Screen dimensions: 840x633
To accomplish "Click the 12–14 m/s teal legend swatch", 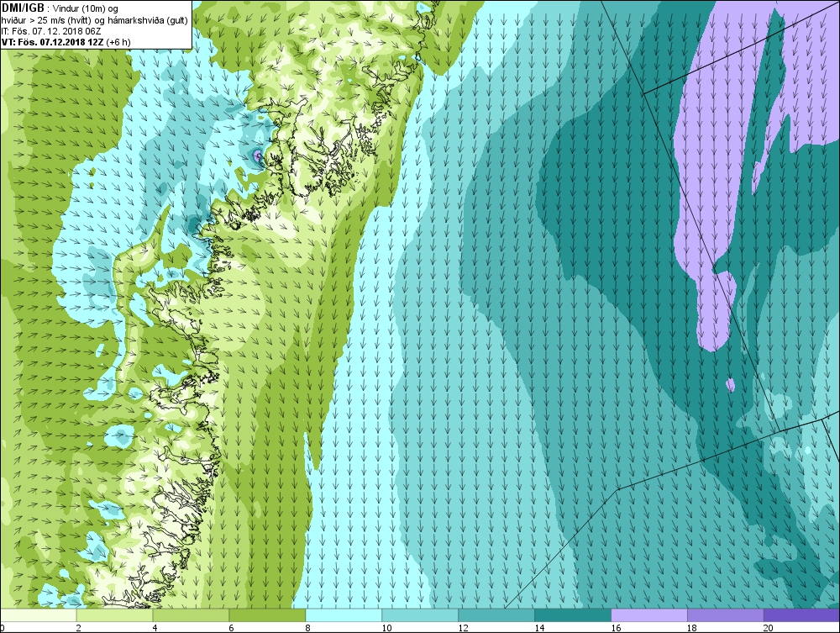I will (x=496, y=615).
